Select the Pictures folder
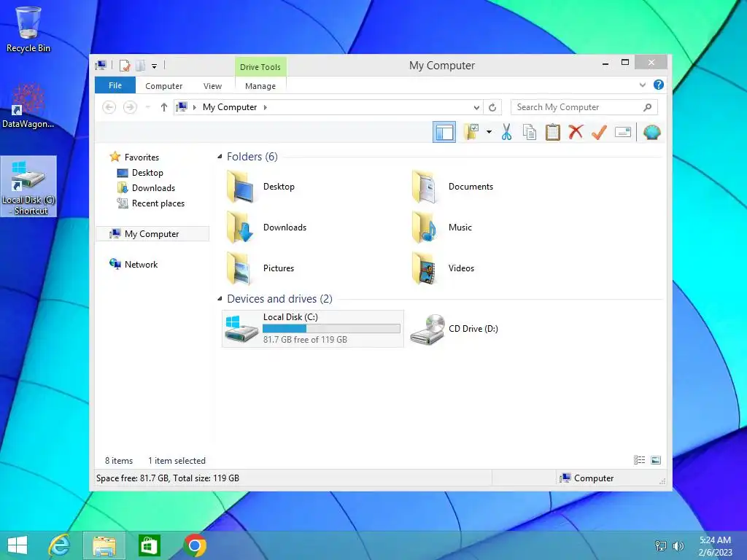Image resolution: width=747 pixels, height=560 pixels. [260, 268]
